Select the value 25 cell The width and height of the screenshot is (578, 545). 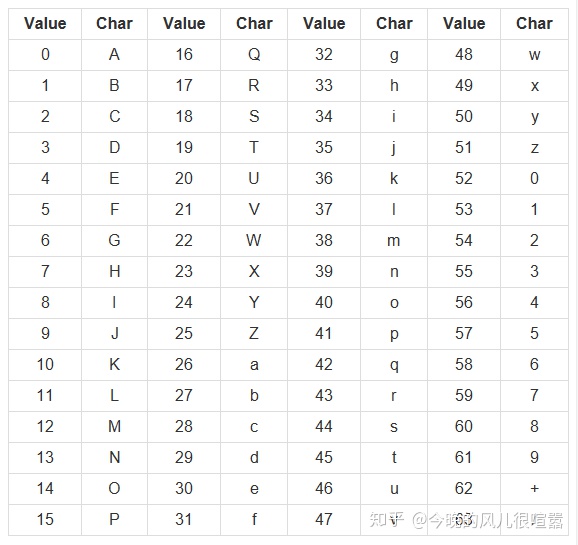point(184,334)
